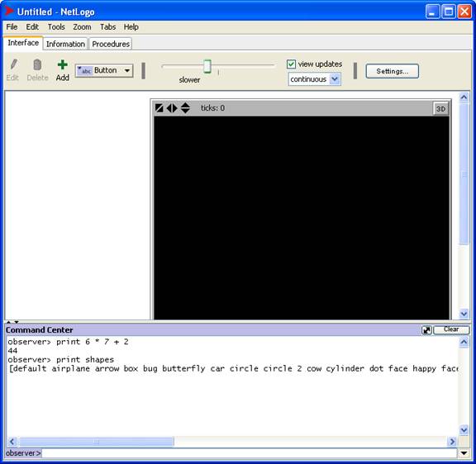Click the Delete trash icon in toolbar
This screenshot has width=476, height=464.
pos(37,64)
